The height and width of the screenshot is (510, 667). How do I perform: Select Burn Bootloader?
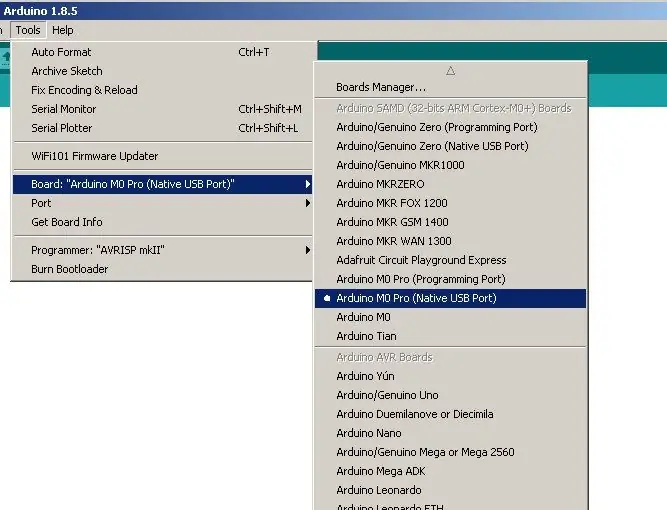click(162, 269)
